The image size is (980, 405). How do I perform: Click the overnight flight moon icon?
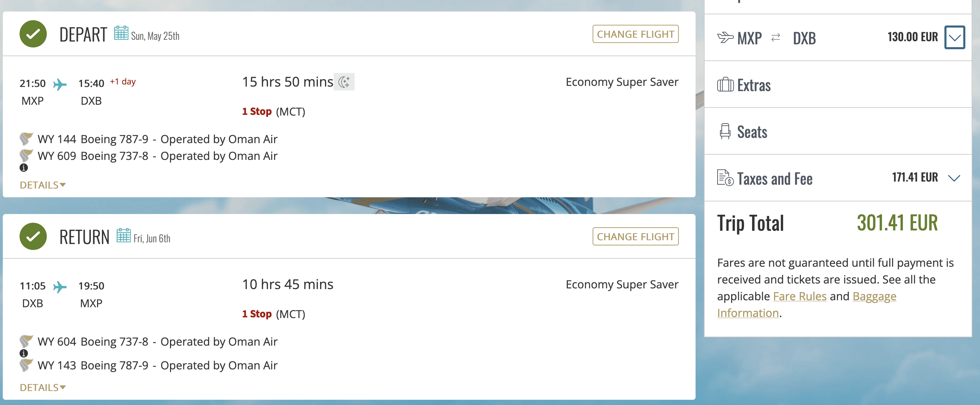tap(344, 82)
